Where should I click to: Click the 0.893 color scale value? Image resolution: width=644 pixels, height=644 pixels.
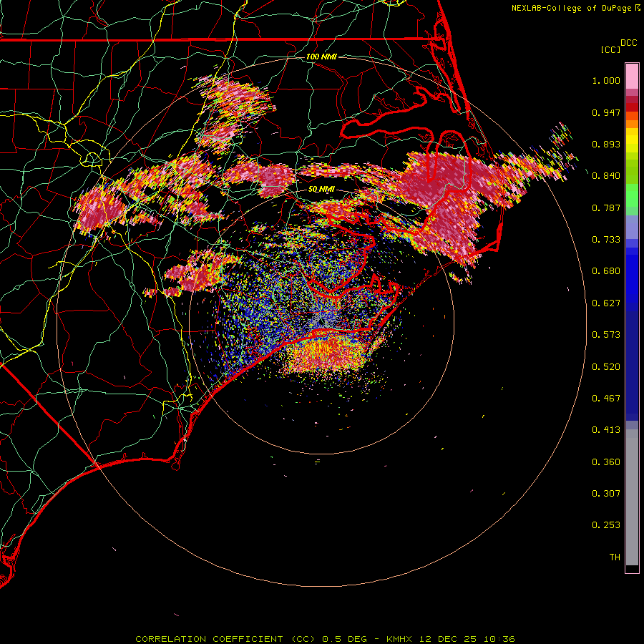(x=606, y=145)
